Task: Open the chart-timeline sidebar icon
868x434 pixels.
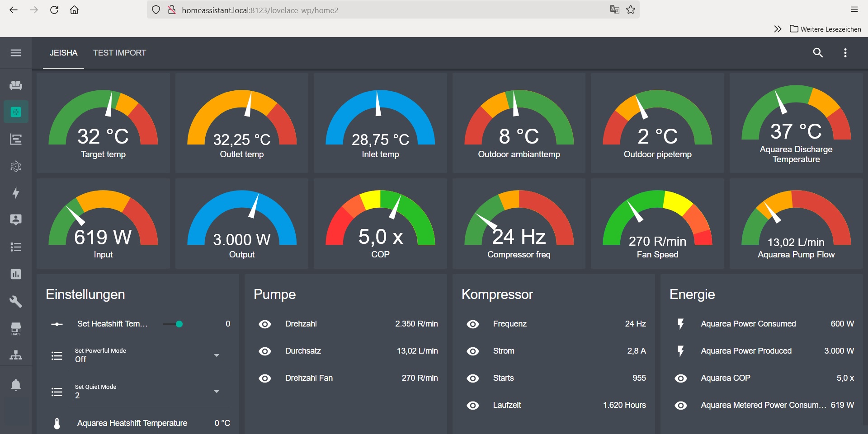Action: point(16,139)
